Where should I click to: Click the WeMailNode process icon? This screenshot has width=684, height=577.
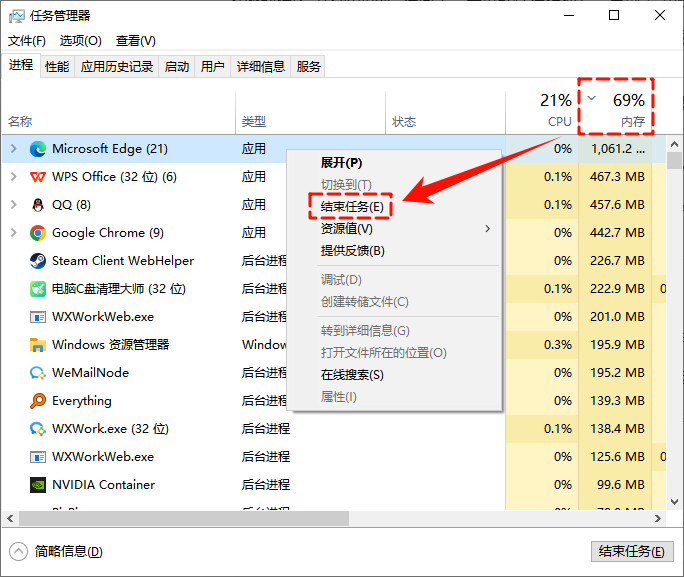[38, 373]
